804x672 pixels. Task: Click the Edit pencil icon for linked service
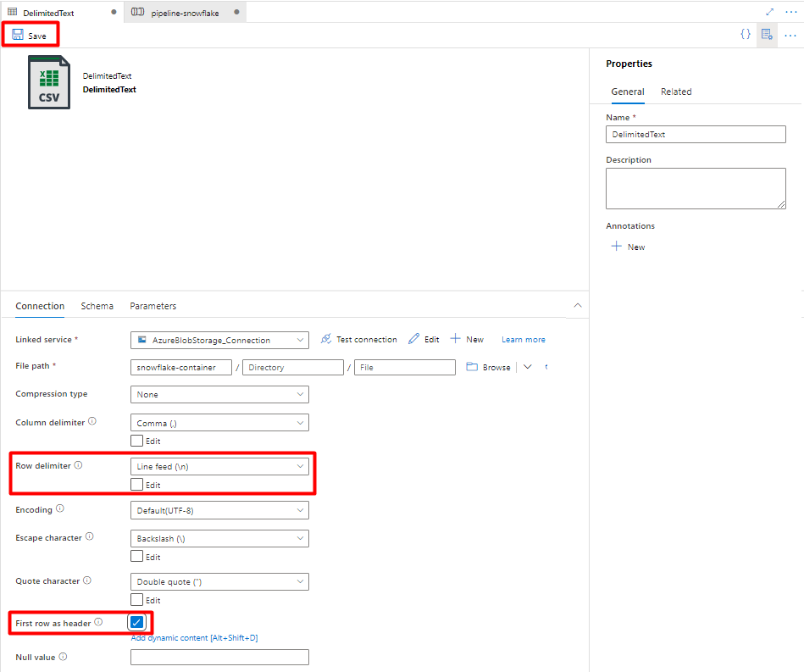tap(413, 339)
